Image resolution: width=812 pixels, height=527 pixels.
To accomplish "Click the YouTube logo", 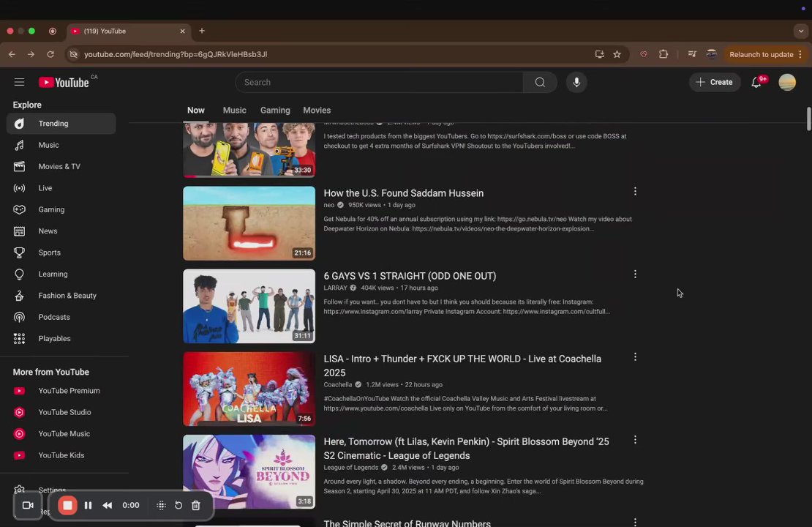I will pyautogui.click(x=64, y=83).
